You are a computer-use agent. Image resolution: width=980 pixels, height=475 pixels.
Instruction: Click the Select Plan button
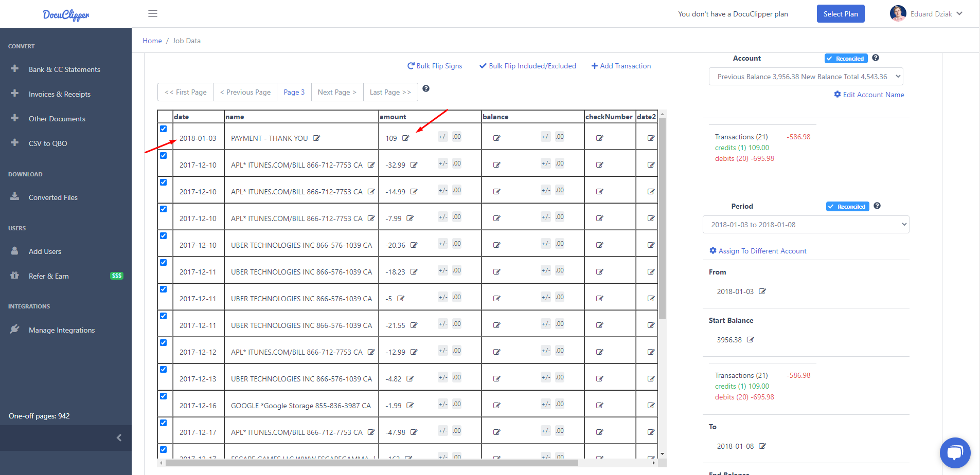point(841,13)
